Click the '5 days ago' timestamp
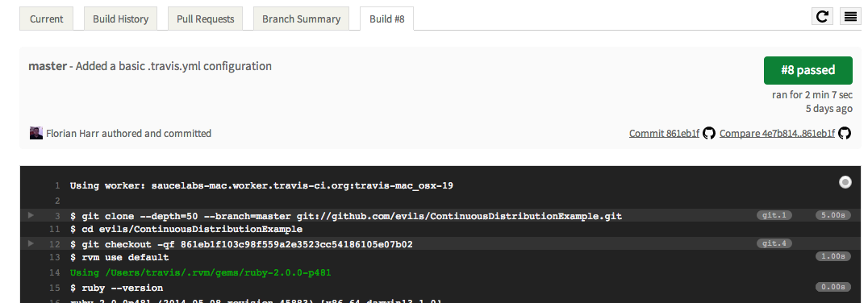 [x=828, y=109]
